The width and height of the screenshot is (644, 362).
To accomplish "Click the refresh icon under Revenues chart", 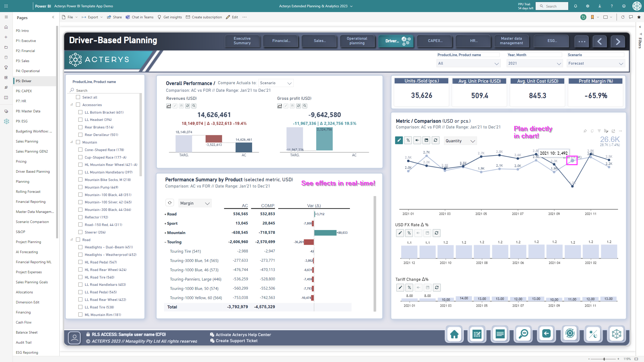I will click(187, 106).
